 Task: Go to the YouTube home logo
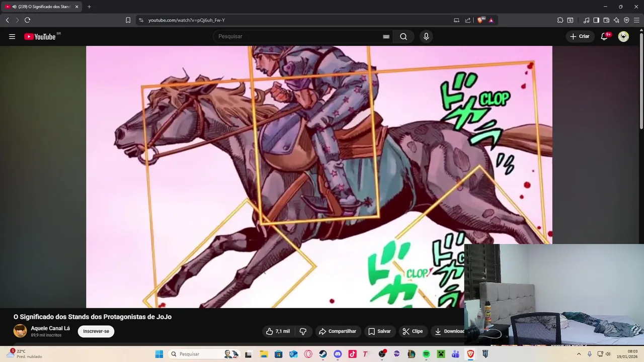click(x=40, y=36)
